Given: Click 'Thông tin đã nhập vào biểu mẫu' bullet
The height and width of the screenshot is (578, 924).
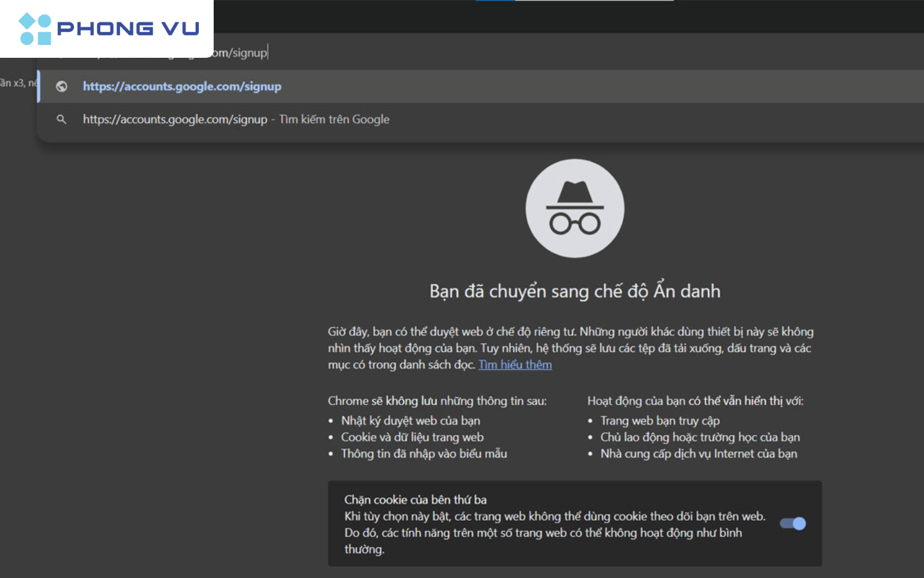Looking at the screenshot, I should pyautogui.click(x=424, y=453).
